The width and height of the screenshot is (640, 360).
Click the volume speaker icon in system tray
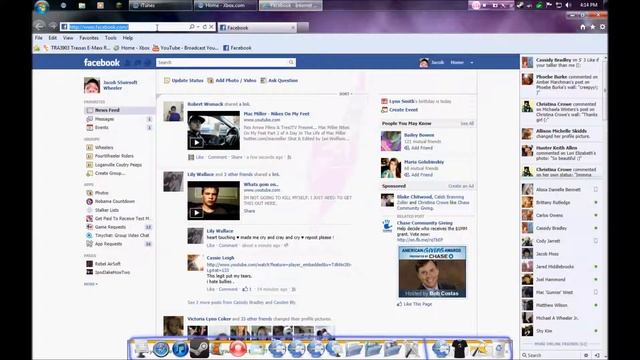point(569,5)
